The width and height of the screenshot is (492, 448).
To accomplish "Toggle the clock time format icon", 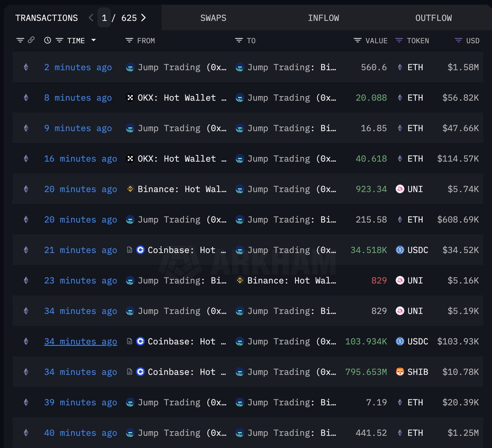I will point(48,40).
